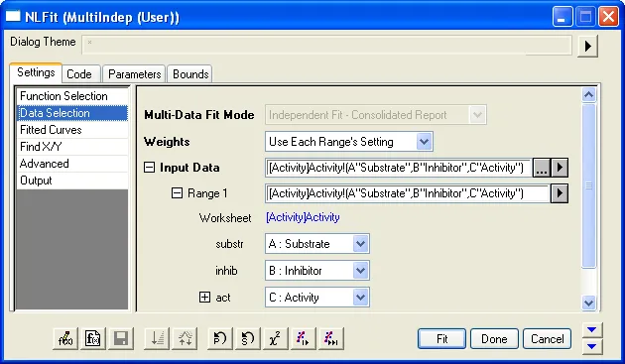Image resolution: width=625 pixels, height=364 pixels.
Task: Switch to the Bounds tab
Action: (x=190, y=74)
